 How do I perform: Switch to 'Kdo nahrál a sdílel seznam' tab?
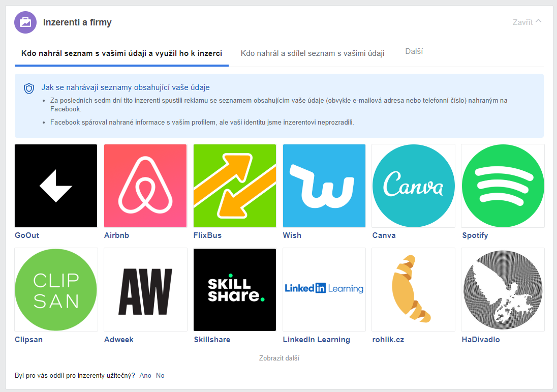312,53
